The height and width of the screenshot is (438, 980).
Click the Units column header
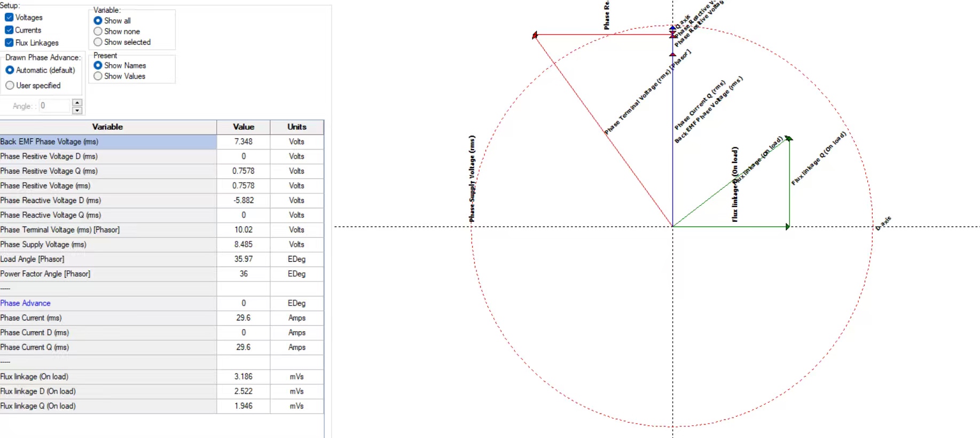pyautogui.click(x=296, y=127)
